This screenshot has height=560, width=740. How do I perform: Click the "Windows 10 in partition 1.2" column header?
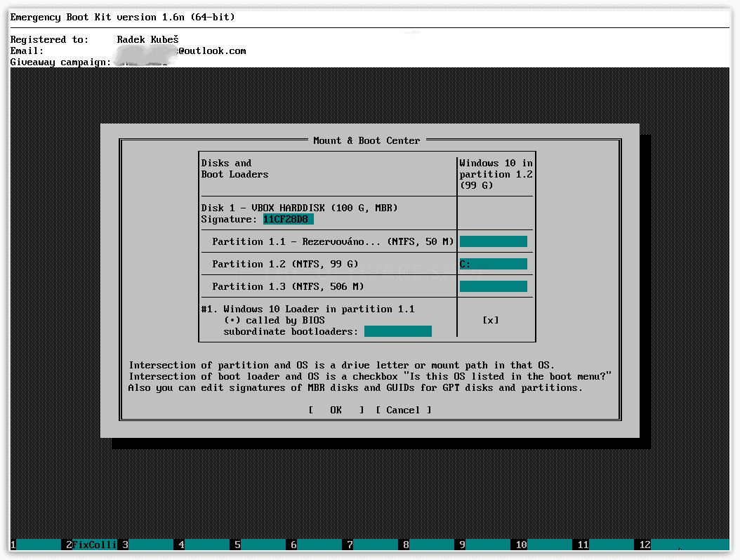tap(496, 174)
